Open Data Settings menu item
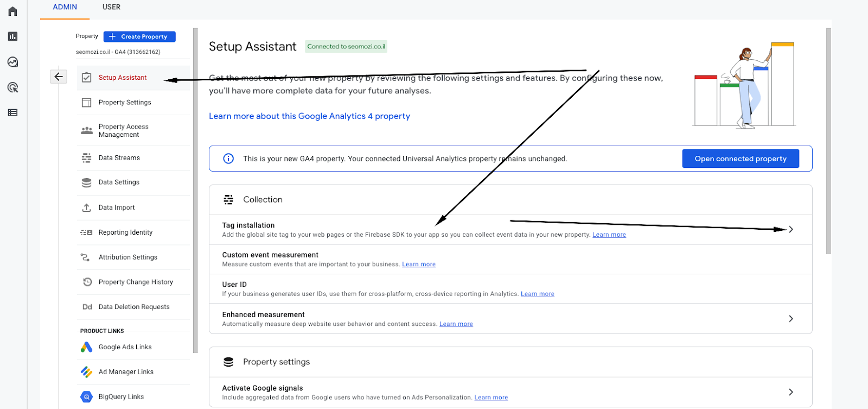 119,183
